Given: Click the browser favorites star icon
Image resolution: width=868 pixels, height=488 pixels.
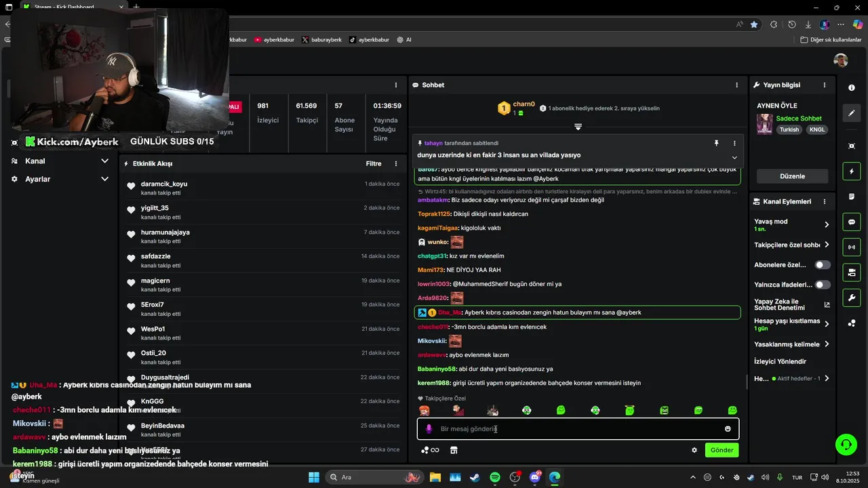Looking at the screenshot, I should (754, 24).
